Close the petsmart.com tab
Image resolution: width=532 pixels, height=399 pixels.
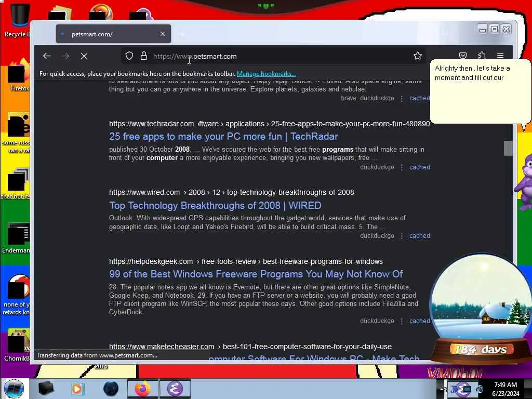coord(163,34)
